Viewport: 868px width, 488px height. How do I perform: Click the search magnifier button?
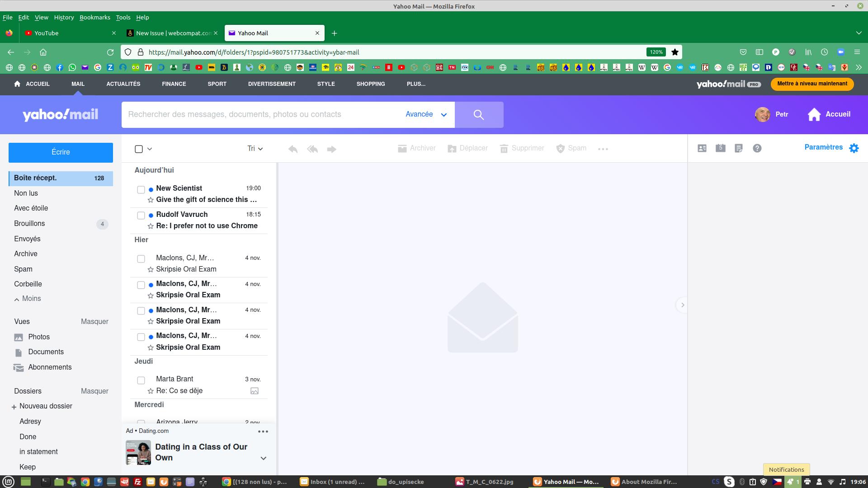[x=479, y=114]
